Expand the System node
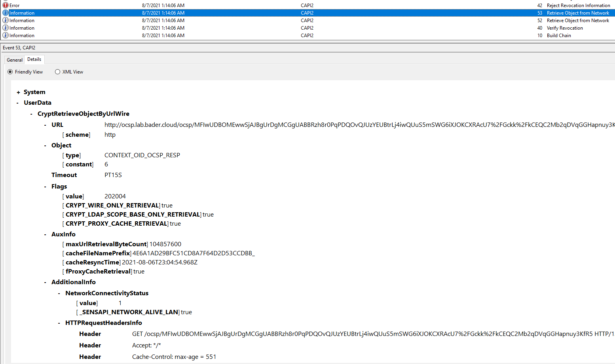This screenshot has height=364, width=615. [18, 92]
